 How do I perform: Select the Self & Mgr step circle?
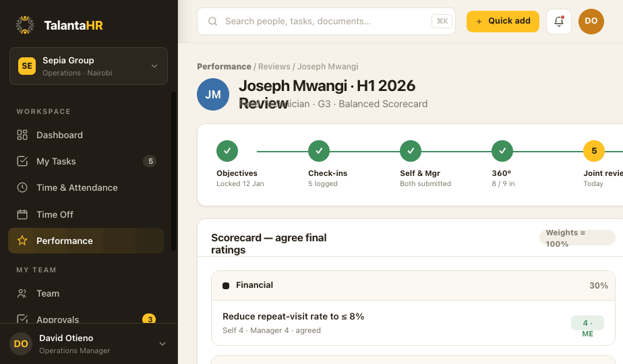[x=411, y=151]
